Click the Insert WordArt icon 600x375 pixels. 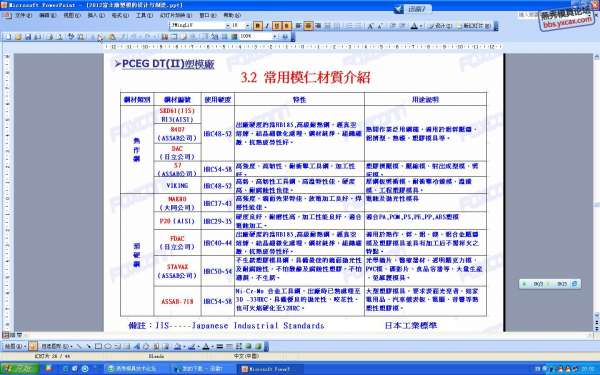pyautogui.click(x=137, y=346)
